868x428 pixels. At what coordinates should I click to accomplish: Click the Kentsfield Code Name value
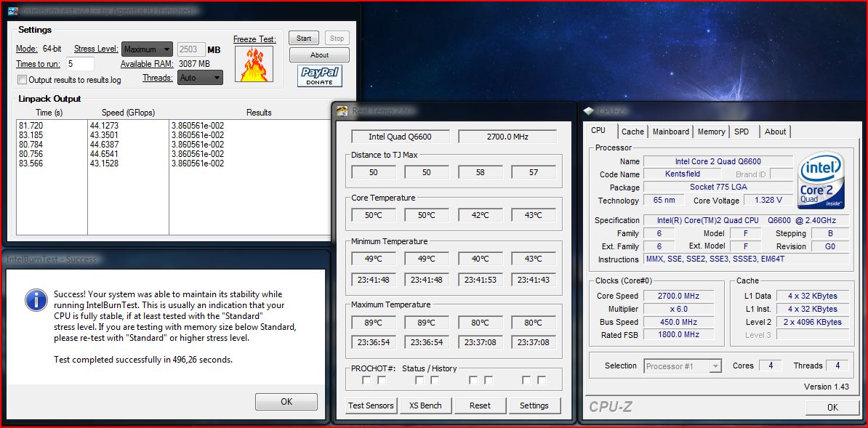click(x=683, y=174)
